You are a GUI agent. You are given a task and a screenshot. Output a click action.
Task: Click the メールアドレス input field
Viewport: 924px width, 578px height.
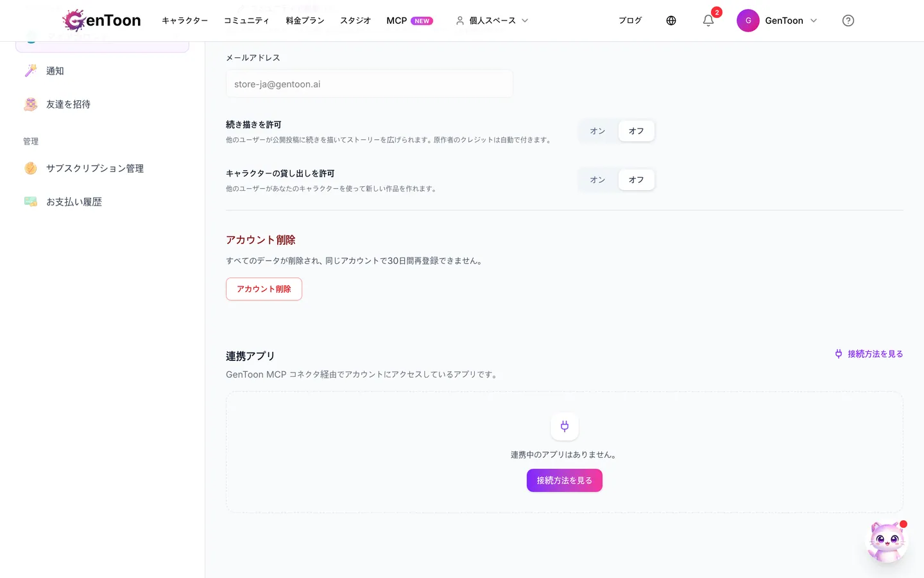[x=370, y=83]
